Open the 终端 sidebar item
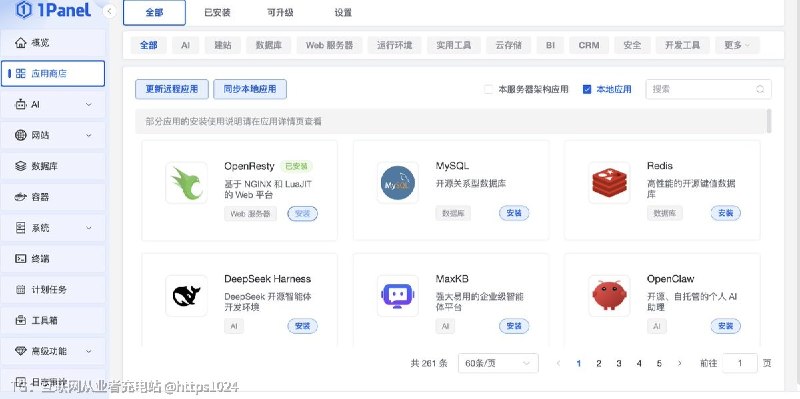800x399 pixels. (x=53, y=259)
